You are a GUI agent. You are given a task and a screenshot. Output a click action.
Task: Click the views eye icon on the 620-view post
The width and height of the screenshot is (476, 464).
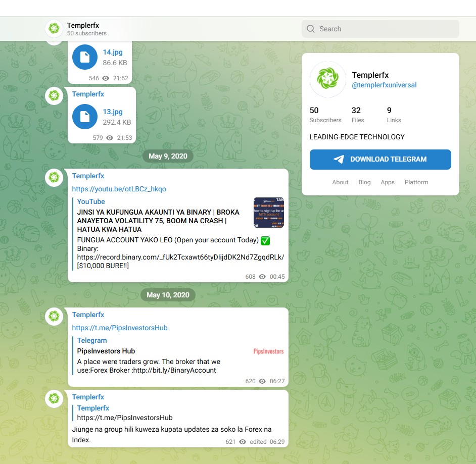262,381
